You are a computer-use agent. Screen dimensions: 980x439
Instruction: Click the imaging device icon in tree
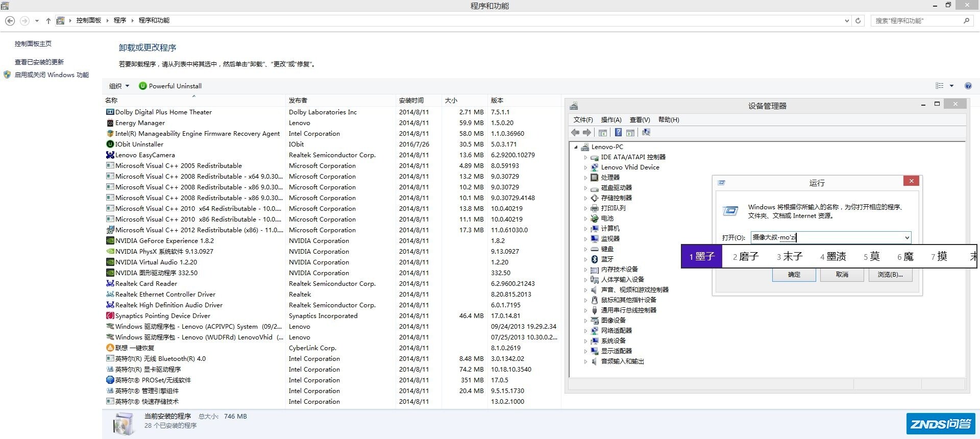pyautogui.click(x=595, y=321)
